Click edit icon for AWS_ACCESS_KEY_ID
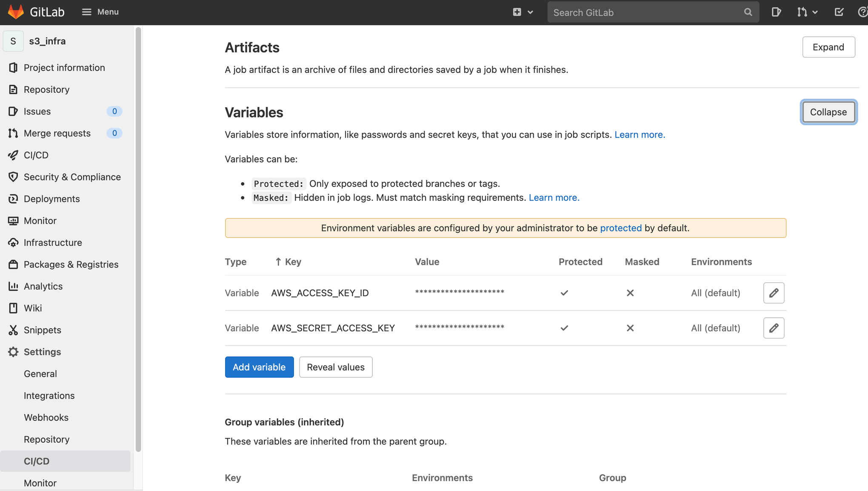868x491 pixels. click(774, 293)
